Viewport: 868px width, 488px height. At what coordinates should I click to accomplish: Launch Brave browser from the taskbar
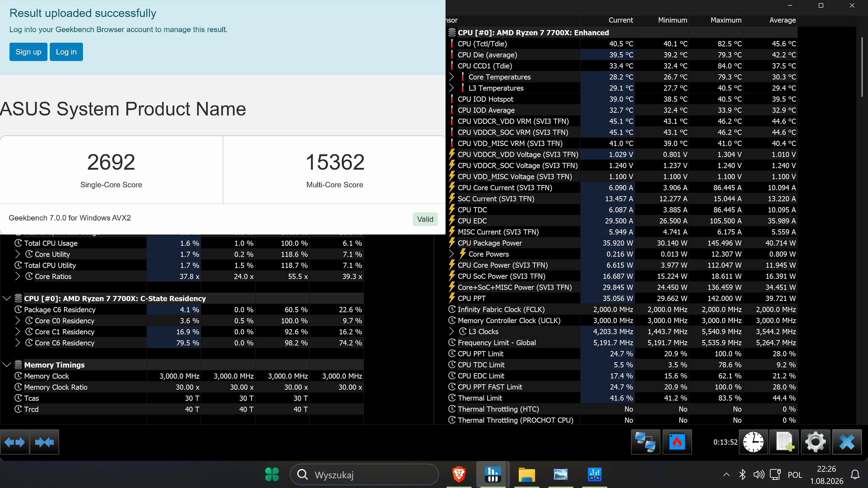(x=459, y=474)
